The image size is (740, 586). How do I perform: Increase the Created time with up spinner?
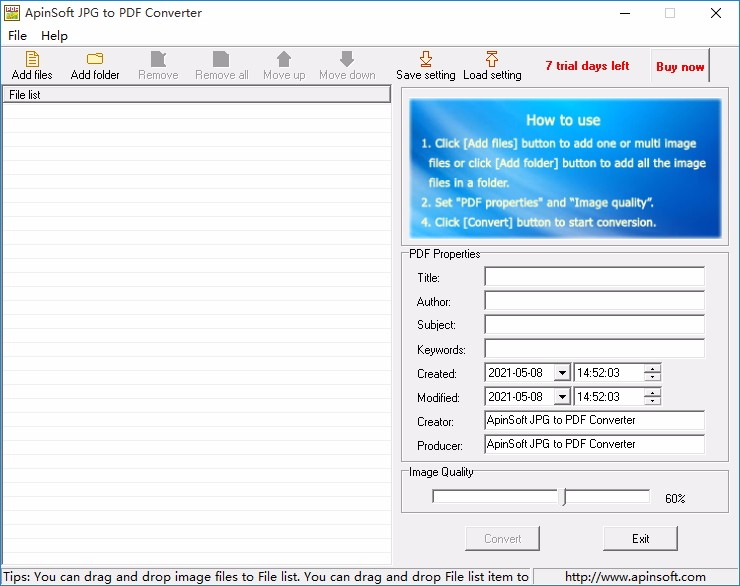pyautogui.click(x=652, y=368)
